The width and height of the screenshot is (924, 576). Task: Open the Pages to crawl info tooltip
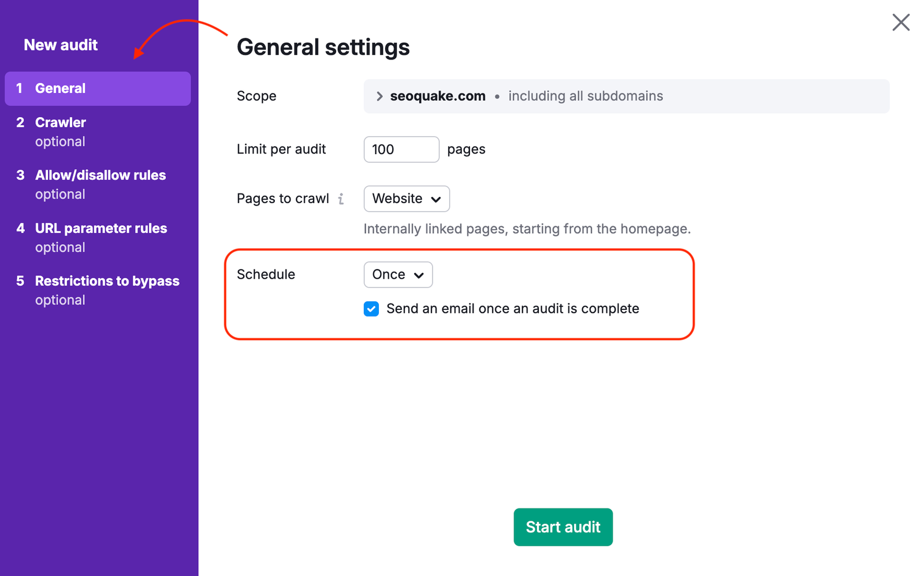pyautogui.click(x=342, y=199)
